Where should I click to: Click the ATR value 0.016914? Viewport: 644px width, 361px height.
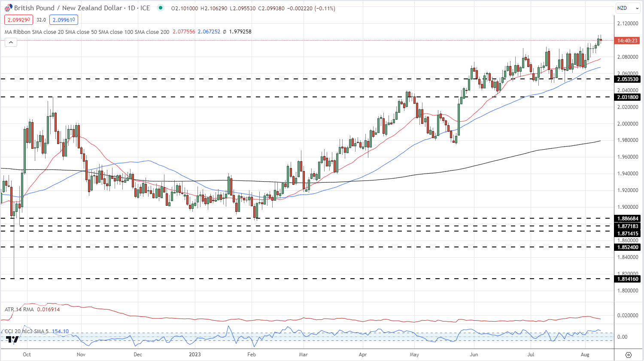click(49, 309)
